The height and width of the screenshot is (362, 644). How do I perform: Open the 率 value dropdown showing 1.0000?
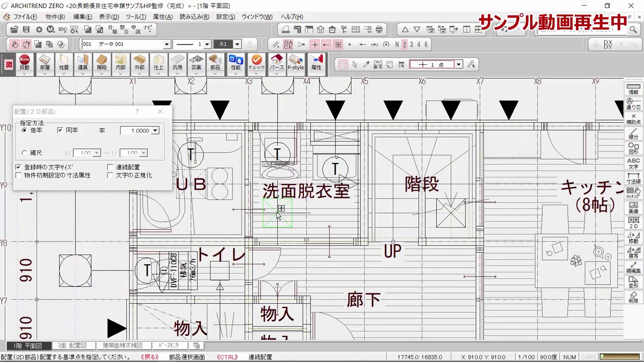pyautogui.click(x=155, y=130)
